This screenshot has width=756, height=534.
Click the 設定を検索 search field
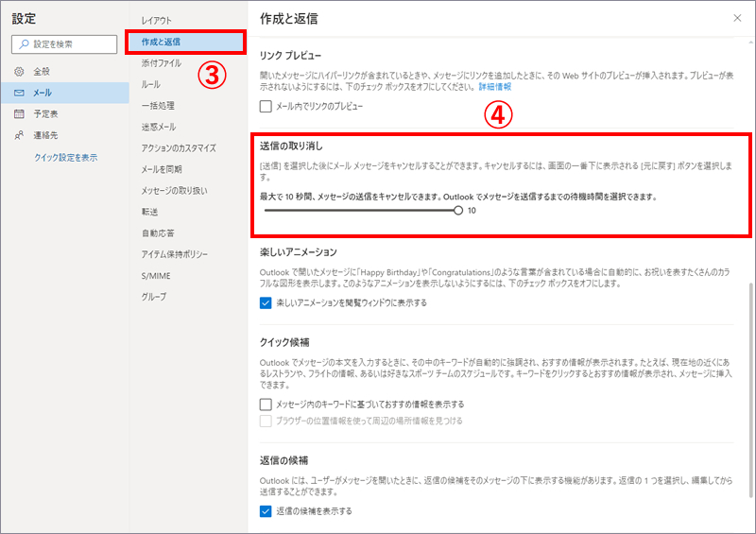pyautogui.click(x=72, y=43)
